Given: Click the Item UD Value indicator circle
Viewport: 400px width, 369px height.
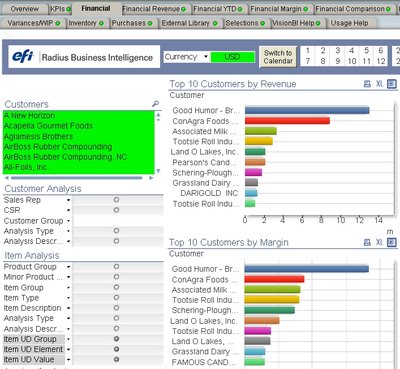Looking at the screenshot, I should click(116, 359).
